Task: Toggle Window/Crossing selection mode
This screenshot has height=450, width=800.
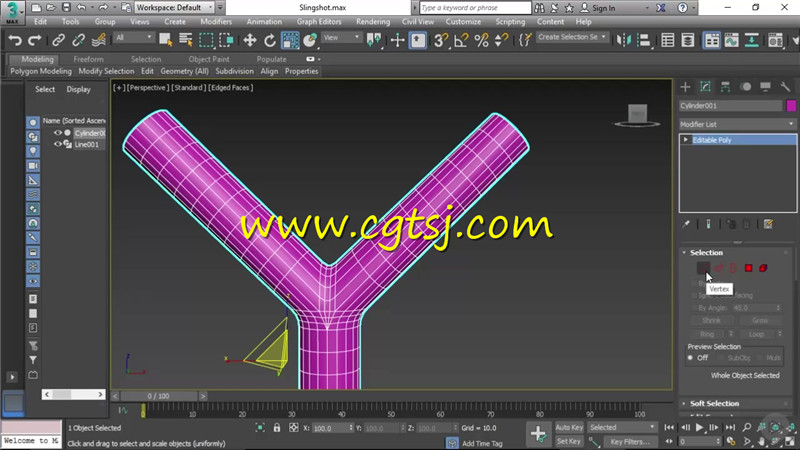Action: [x=226, y=40]
